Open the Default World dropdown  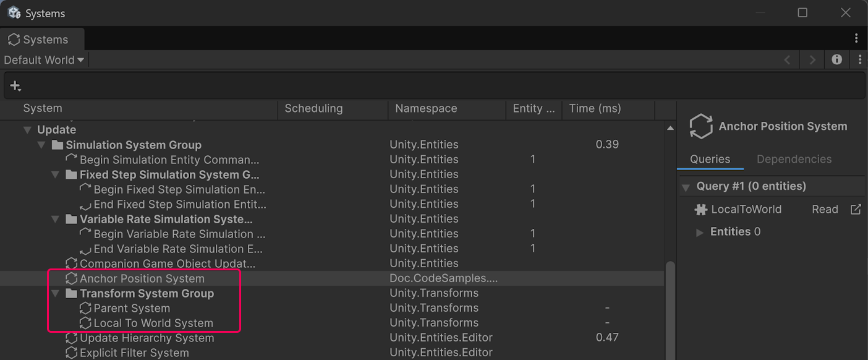coord(43,60)
